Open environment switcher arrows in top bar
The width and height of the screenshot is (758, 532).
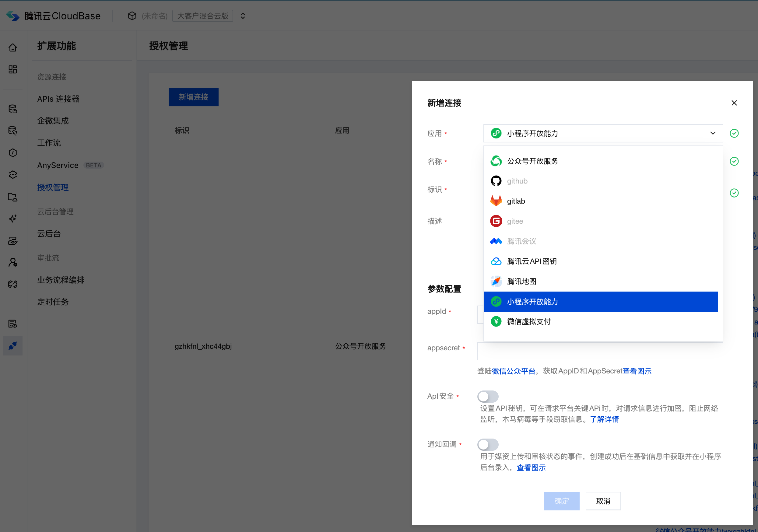pyautogui.click(x=243, y=16)
